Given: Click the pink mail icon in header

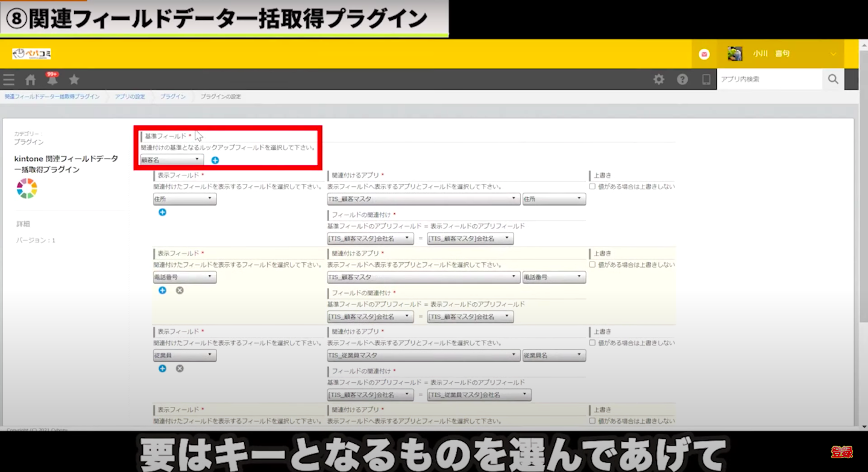Looking at the screenshot, I should (704, 54).
